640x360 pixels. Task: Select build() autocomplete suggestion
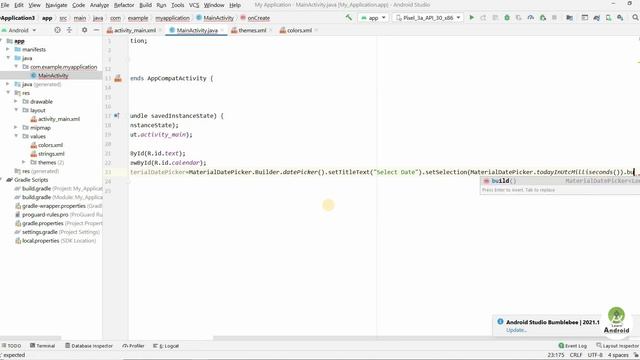pos(560,181)
